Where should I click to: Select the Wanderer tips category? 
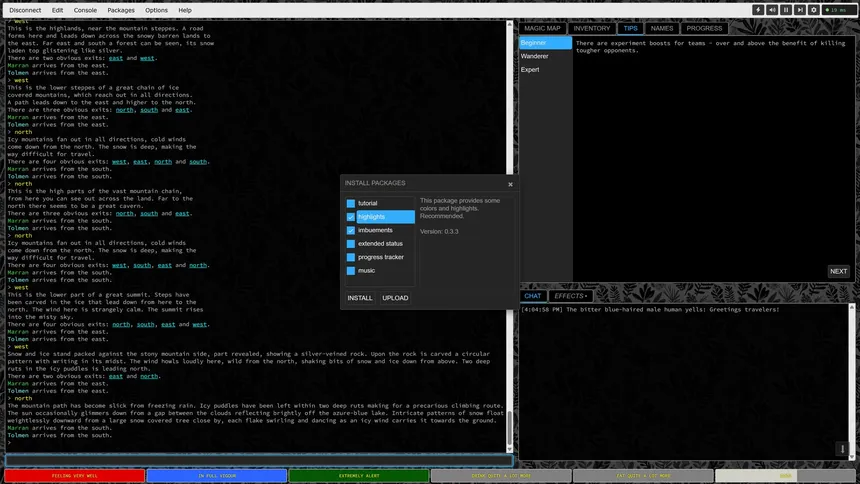(545, 56)
